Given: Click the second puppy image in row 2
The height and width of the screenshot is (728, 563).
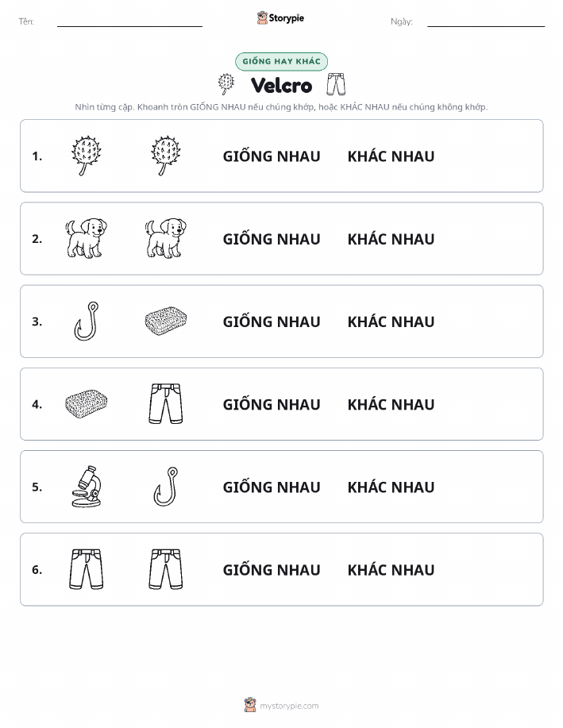Looking at the screenshot, I should (x=166, y=239).
